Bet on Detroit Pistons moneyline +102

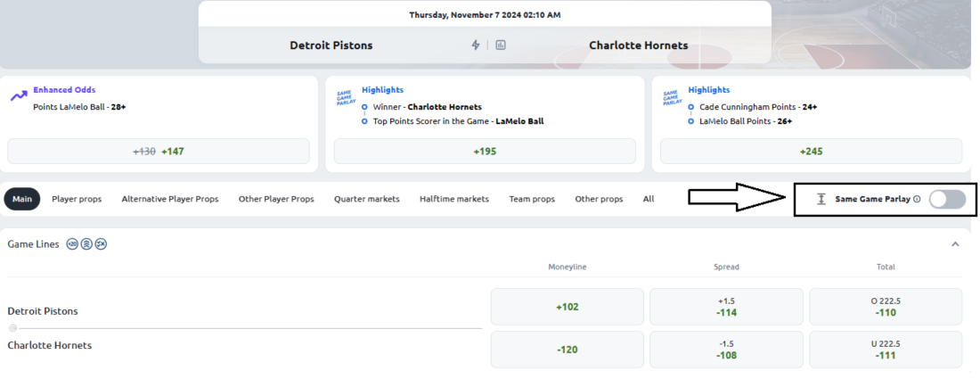coord(567,307)
